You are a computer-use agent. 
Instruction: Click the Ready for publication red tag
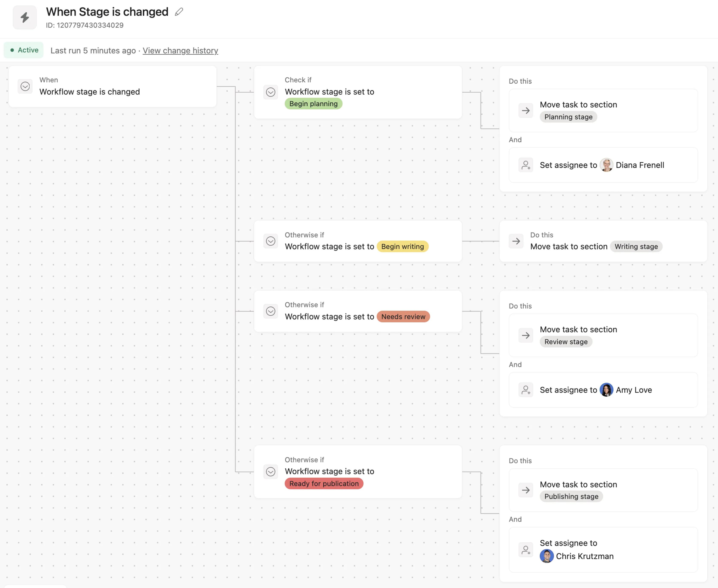pos(324,483)
